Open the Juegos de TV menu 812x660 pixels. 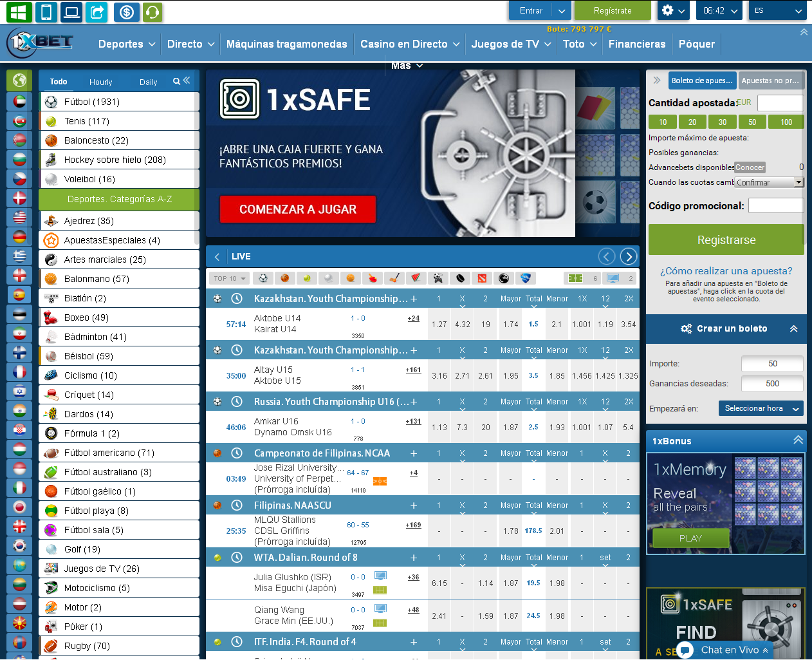pos(511,44)
